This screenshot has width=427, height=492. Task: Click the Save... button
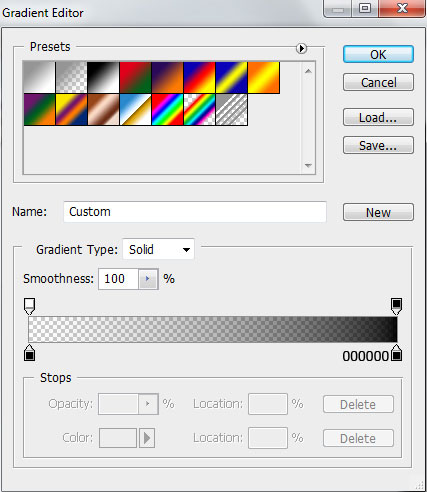coord(378,145)
